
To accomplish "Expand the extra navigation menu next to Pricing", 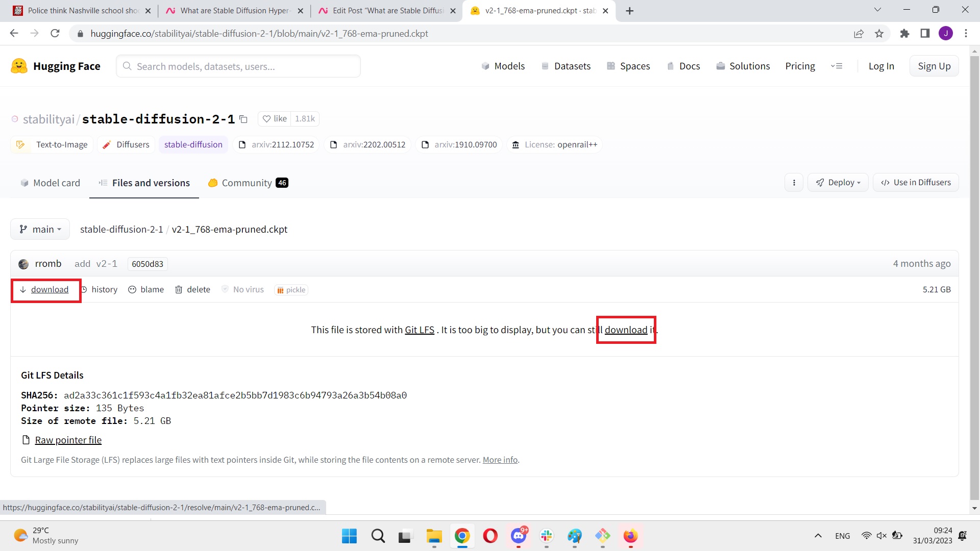I will (x=837, y=66).
